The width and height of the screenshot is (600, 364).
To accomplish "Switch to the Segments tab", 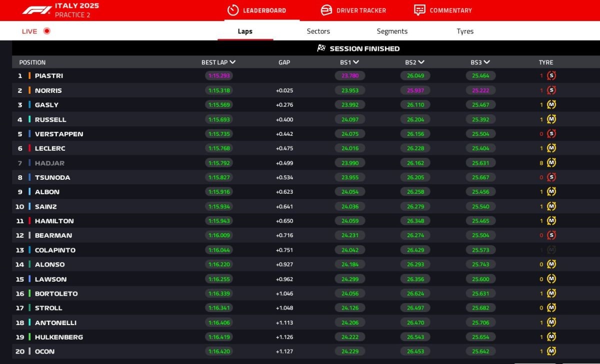I will [x=392, y=31].
